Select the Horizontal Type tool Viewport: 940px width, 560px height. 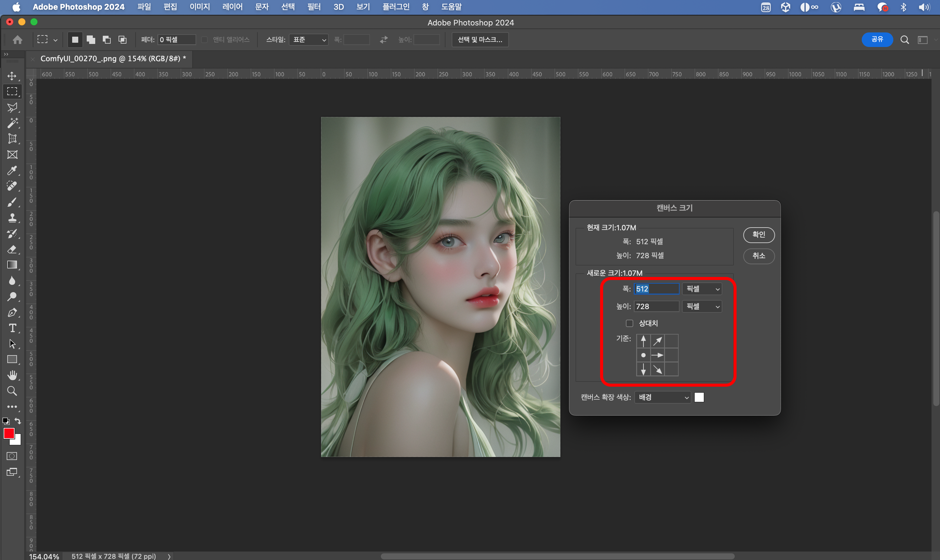click(12, 328)
